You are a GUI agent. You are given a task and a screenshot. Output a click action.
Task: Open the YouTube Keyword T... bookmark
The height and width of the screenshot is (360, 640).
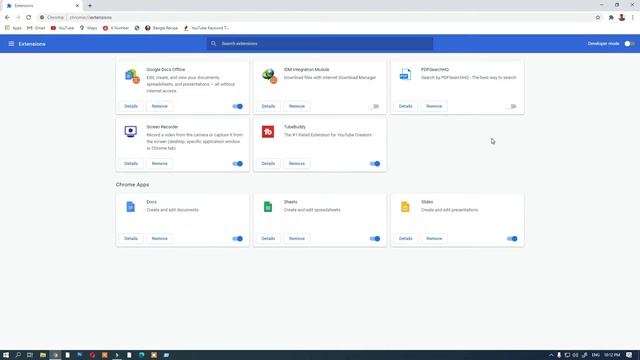[206, 28]
